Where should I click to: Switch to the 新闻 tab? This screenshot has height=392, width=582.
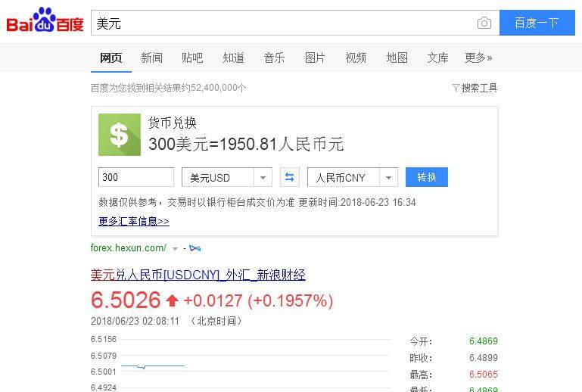click(x=151, y=58)
